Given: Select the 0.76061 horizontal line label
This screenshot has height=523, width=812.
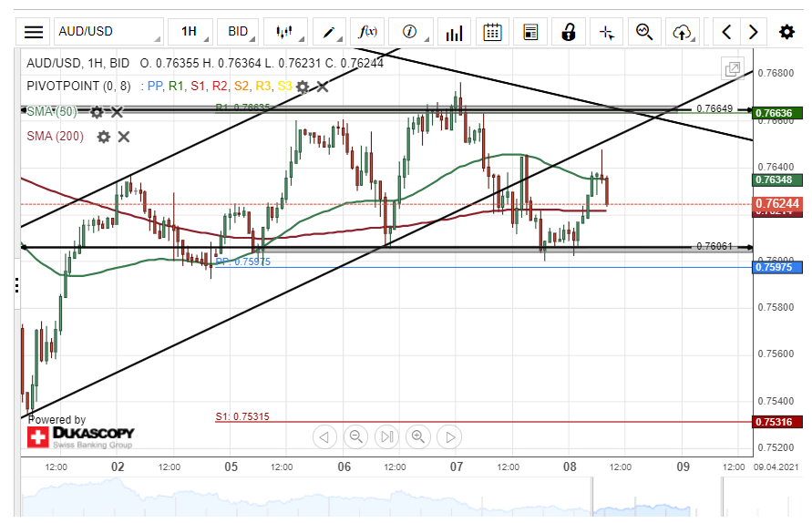Looking at the screenshot, I should pyautogui.click(x=714, y=247).
